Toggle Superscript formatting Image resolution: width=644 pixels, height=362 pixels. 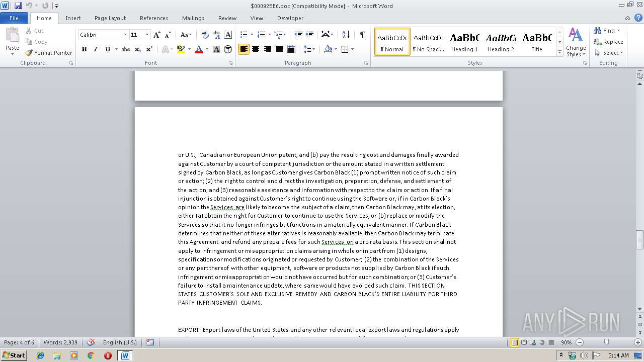click(x=149, y=49)
